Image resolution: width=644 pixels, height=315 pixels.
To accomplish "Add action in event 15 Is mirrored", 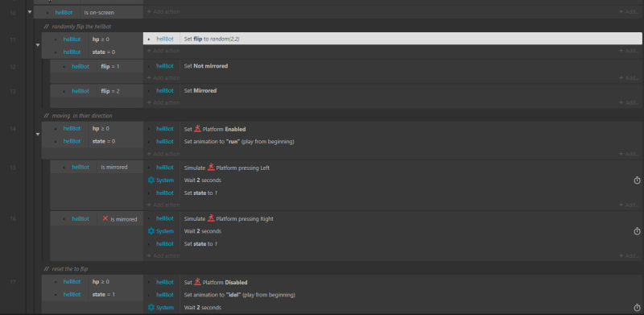I will click(163, 205).
